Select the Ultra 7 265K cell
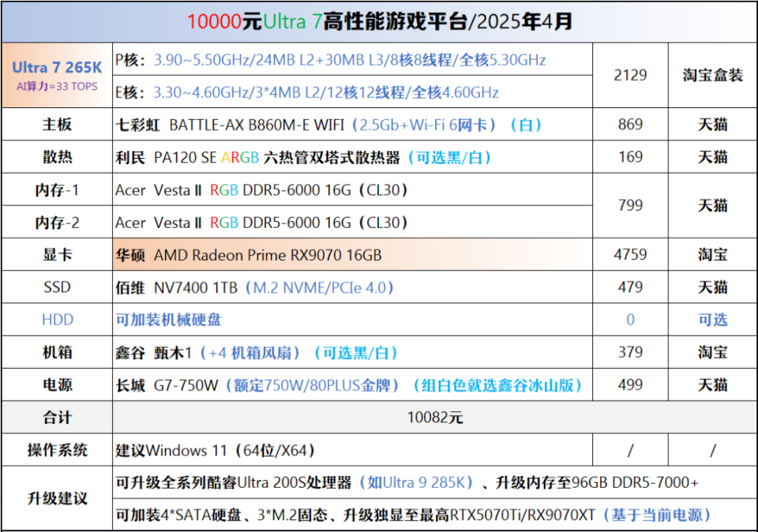The width and height of the screenshot is (758, 532). 57,75
